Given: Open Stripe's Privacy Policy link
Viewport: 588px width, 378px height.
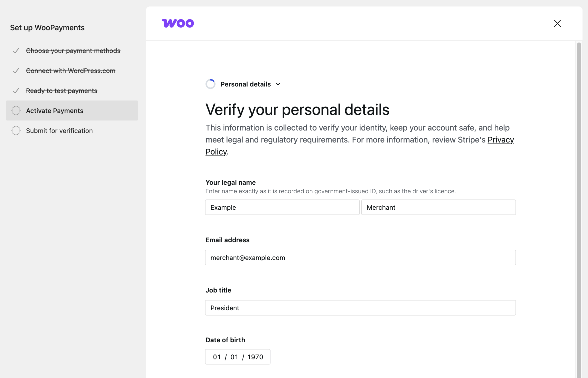Looking at the screenshot, I should 500,140.
